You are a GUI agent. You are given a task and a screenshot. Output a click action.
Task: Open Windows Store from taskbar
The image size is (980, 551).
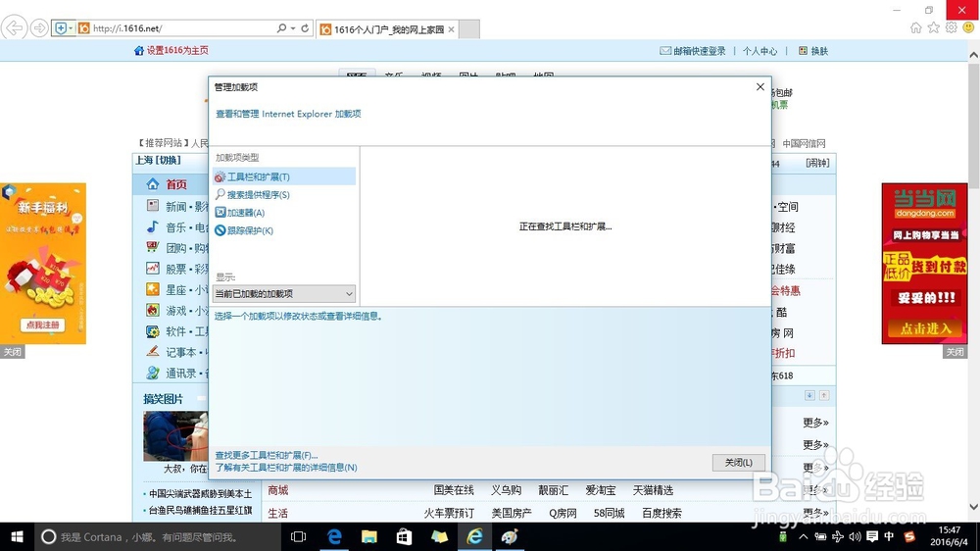tap(405, 536)
